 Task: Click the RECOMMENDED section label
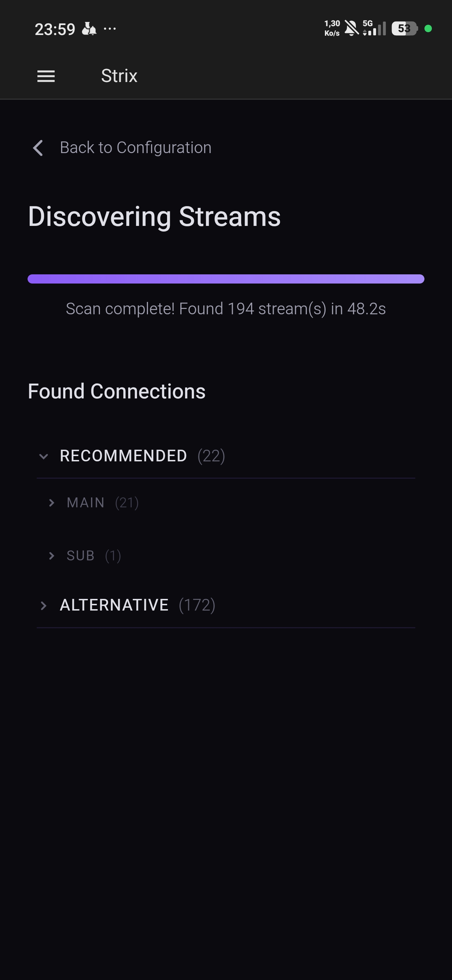(x=123, y=456)
